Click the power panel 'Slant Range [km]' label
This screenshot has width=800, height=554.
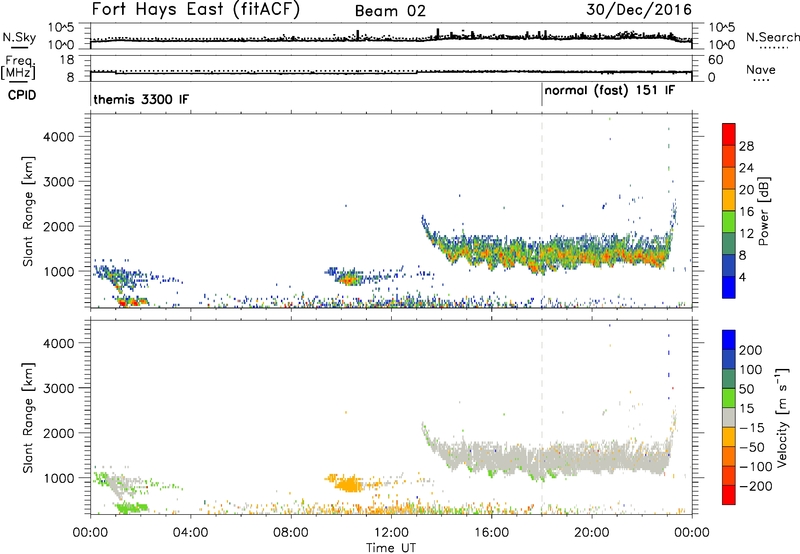point(28,211)
